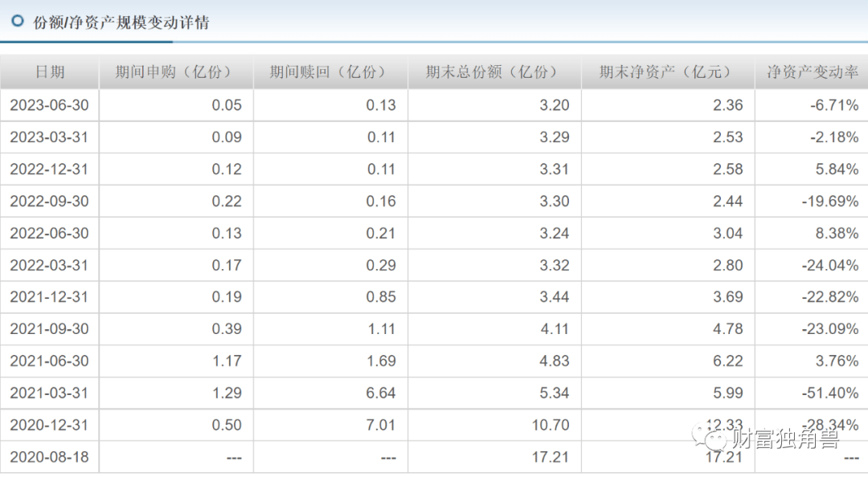Viewport: 868px width, 477px height.
Task: Click the 2022-09-30 date cell
Action: click(49, 202)
